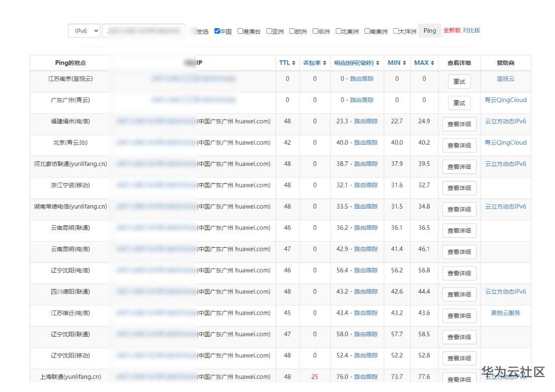Viewport: 555px width, 392px height.
Task: Open 路由跟踪 for 北京(青云3b)
Action: tap(366, 143)
